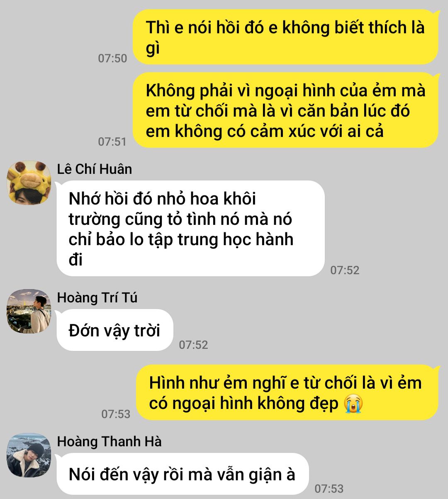Tap the sender name Hoàng Thanh Hà

click(109, 441)
